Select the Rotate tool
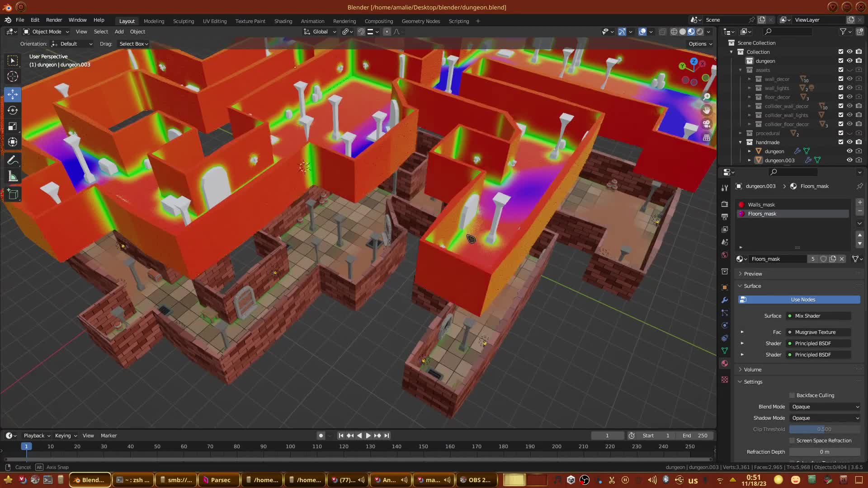868x488 pixels. (x=13, y=110)
